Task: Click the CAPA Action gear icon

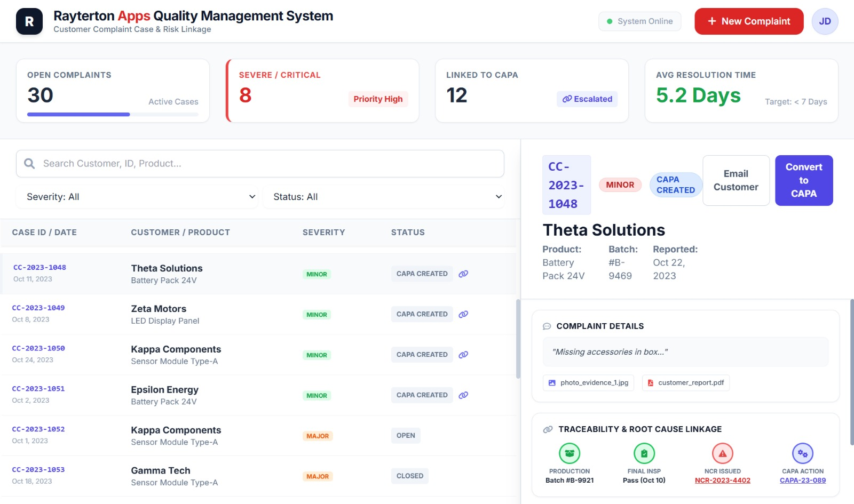Action: click(802, 453)
